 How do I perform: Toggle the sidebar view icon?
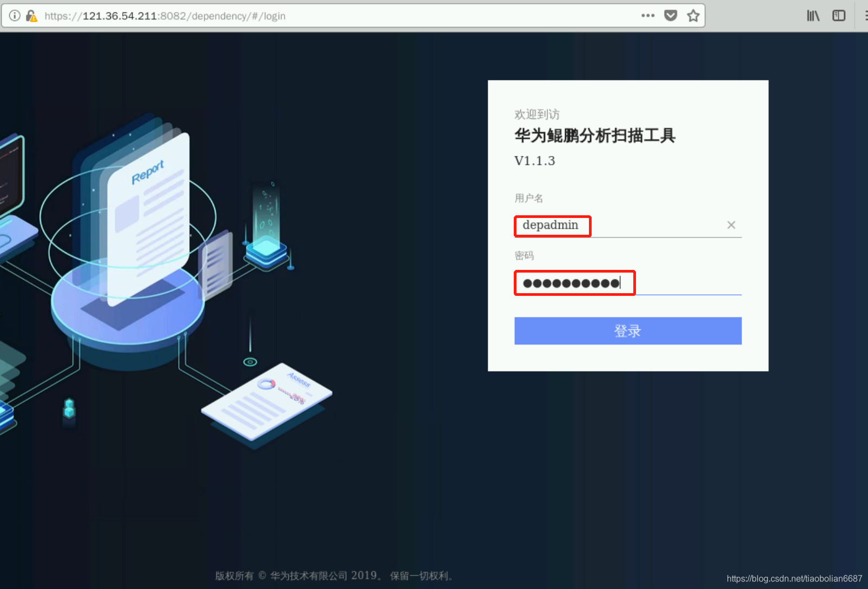839,16
